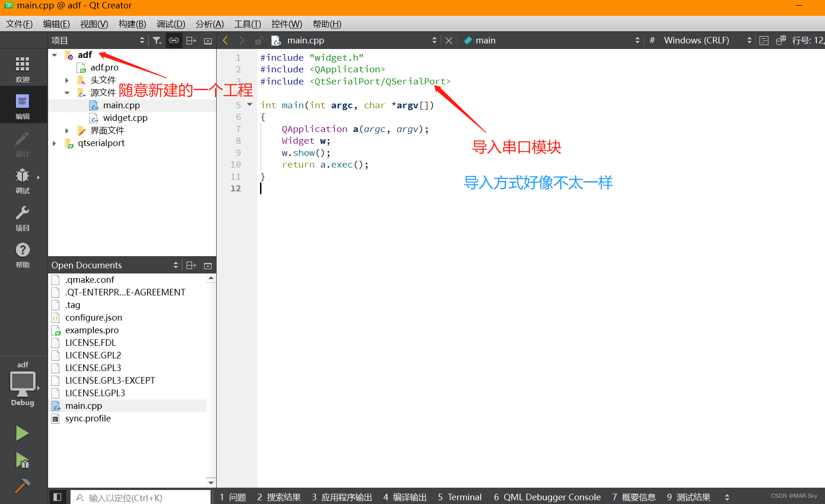Show the 9 测试结果 pane
Viewport: 825px width, 504px height.
(688, 497)
